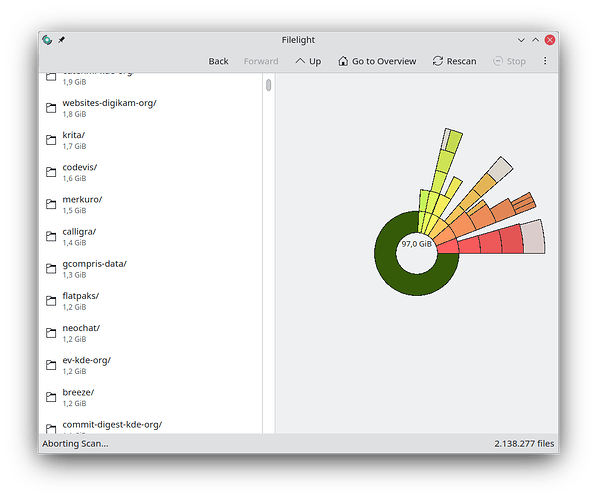This screenshot has width=597, height=499.
Task: Click the file list vertical scrollbar handle
Action: point(268,85)
